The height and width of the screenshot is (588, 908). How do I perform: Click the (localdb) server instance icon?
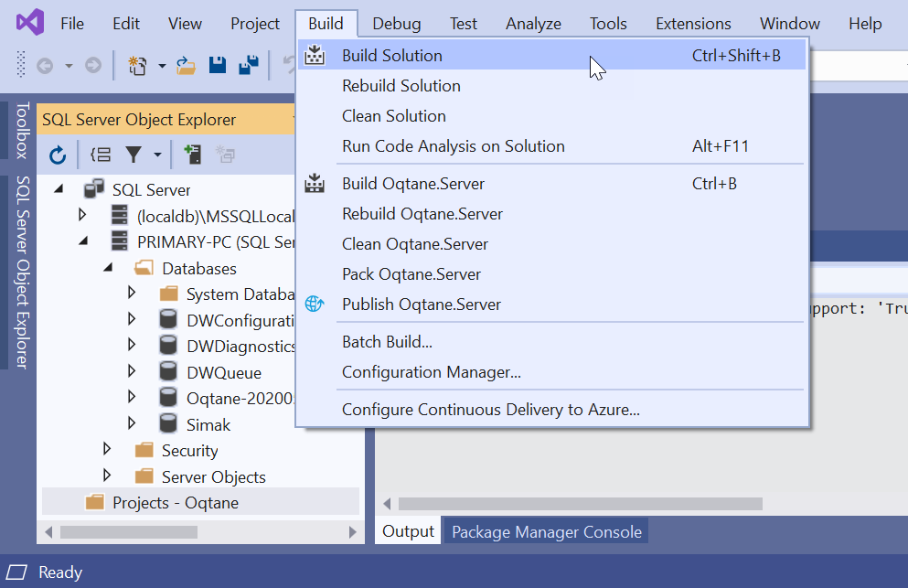pos(119,215)
